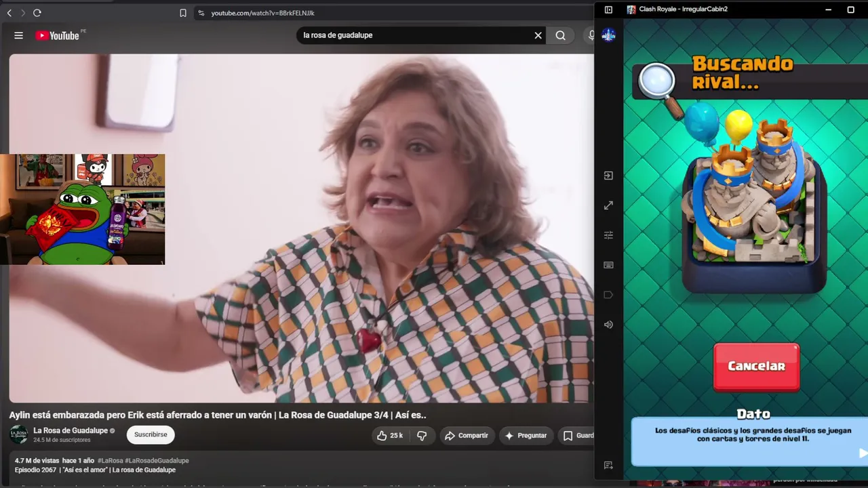Click the tip text about 'desafíos clásicos'

pyautogui.click(x=753, y=434)
